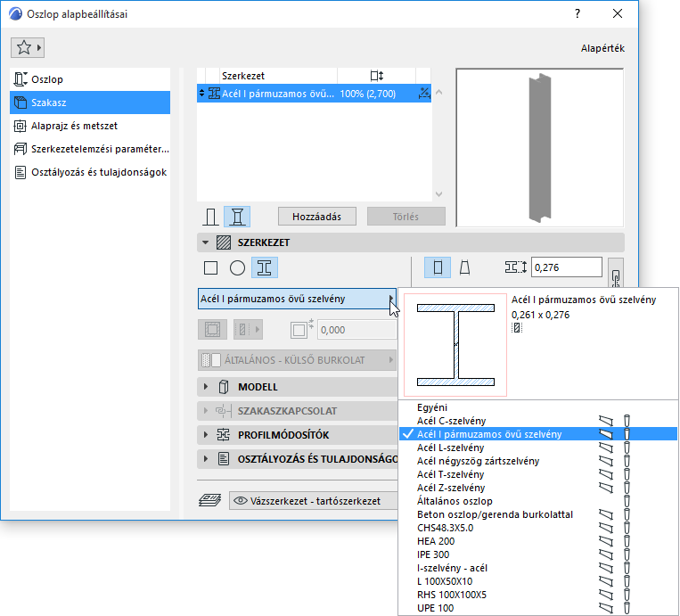
Task: Choose Acél L-szelvény profile
Action: click(537, 448)
